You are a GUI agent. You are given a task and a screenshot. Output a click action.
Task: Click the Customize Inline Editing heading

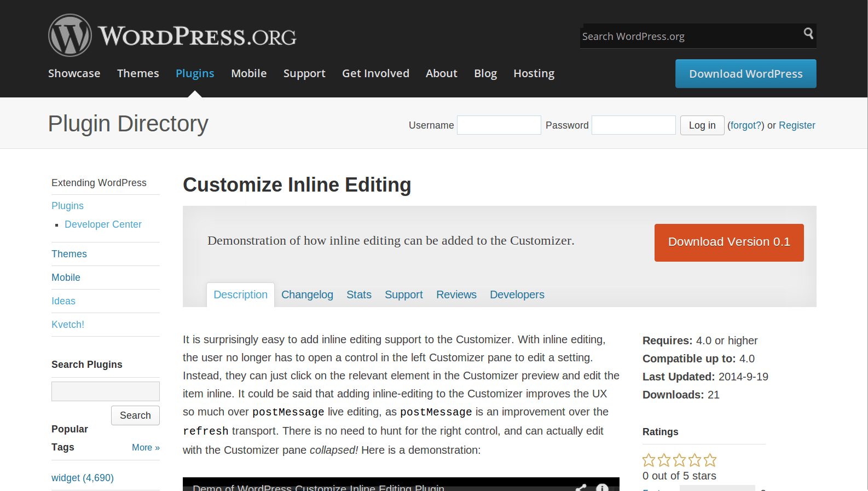tap(297, 185)
